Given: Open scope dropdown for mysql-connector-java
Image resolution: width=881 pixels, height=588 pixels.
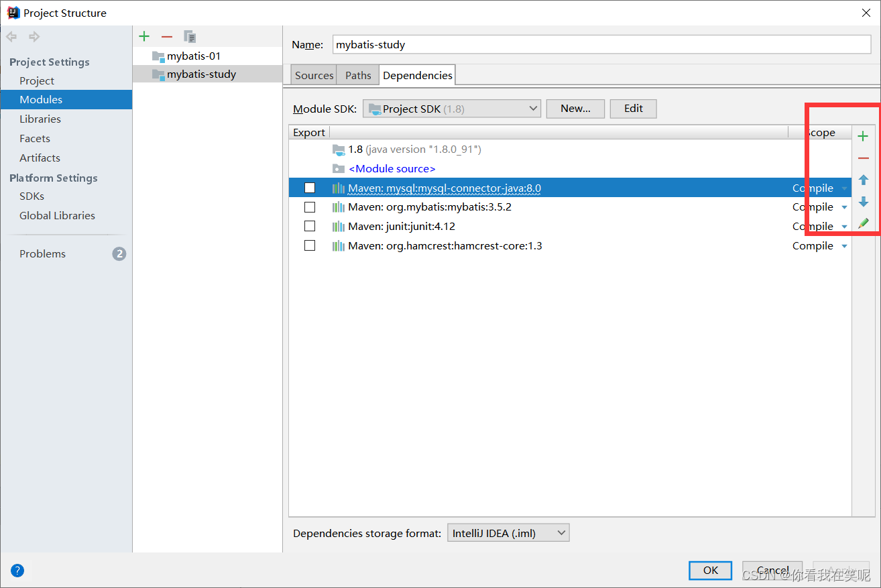Looking at the screenshot, I should point(844,189).
